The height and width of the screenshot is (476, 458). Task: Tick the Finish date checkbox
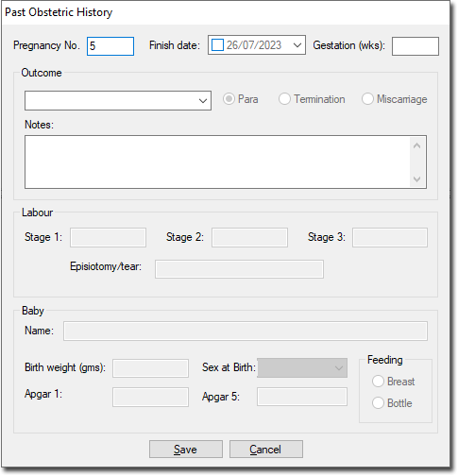point(217,45)
